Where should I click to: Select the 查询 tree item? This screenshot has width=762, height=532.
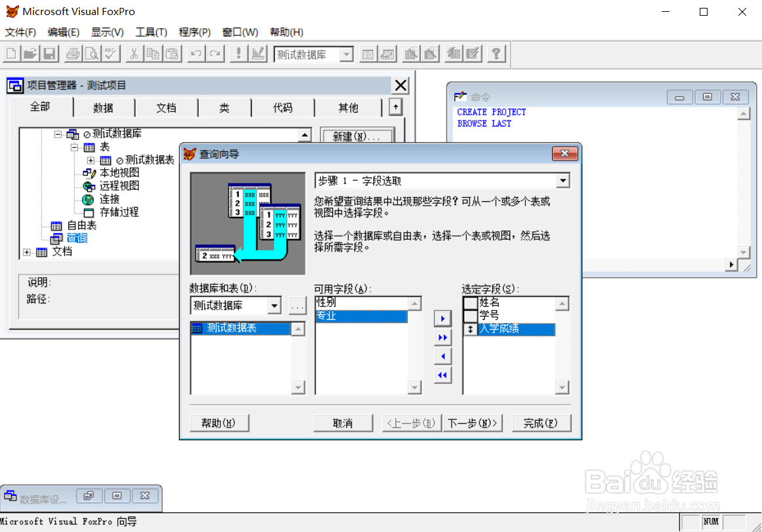(x=77, y=238)
